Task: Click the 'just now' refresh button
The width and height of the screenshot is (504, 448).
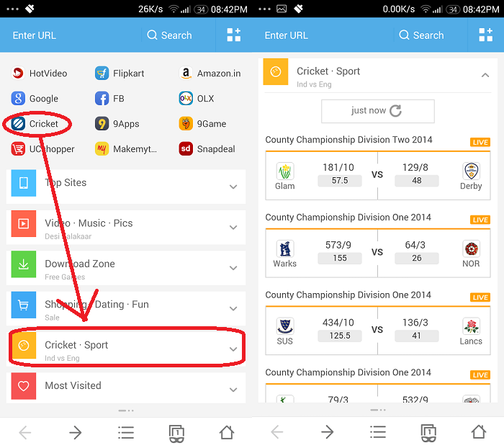Action: coord(378,111)
